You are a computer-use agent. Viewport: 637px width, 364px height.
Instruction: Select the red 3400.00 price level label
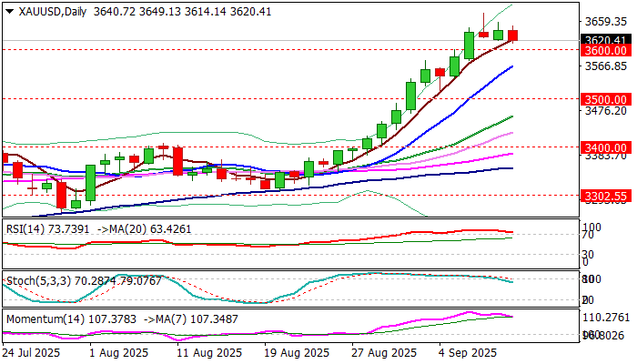606,147
